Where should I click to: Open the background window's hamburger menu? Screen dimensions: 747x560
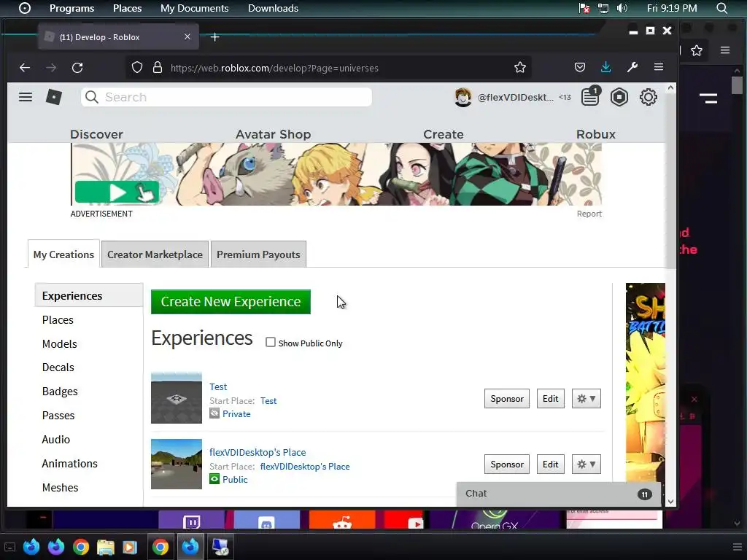tap(725, 50)
